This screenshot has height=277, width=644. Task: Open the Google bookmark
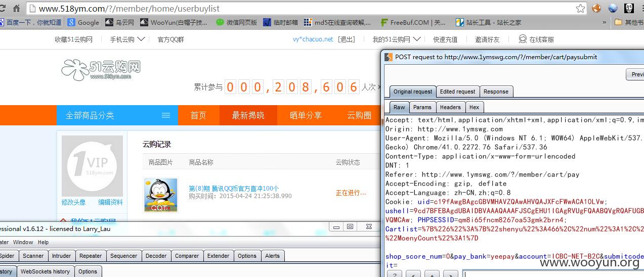pos(83,22)
